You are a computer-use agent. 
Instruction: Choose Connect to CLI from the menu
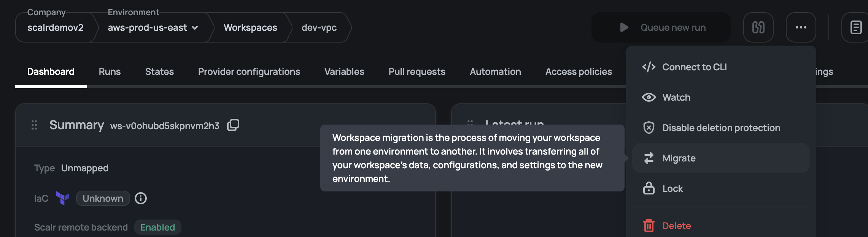point(721,67)
